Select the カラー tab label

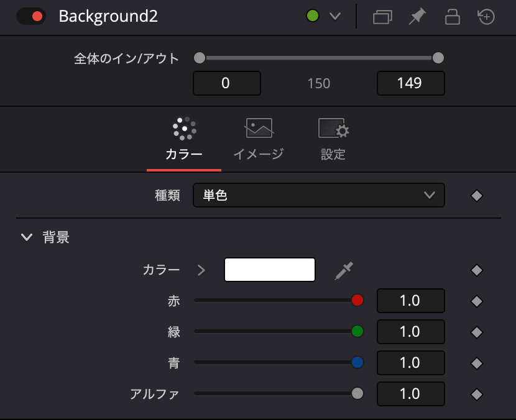pos(183,154)
